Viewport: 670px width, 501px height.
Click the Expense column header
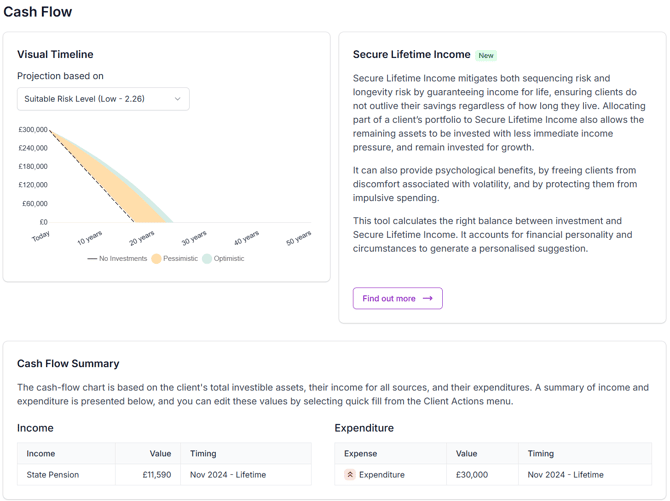360,453
